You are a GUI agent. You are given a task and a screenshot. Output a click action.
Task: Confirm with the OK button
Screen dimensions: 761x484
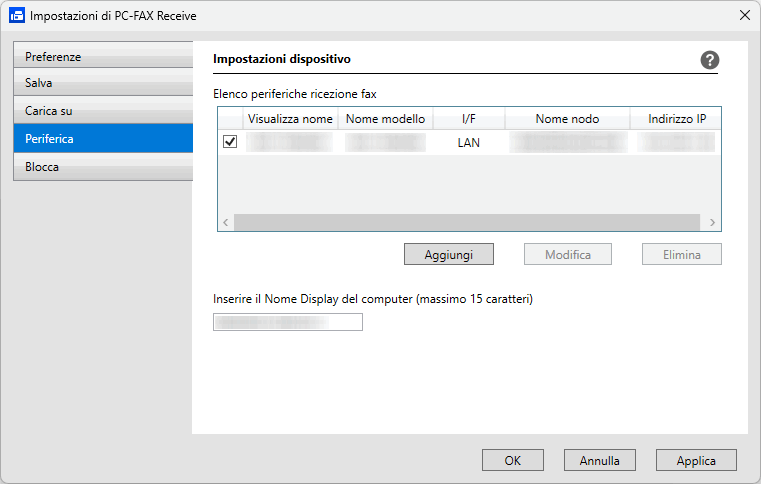[512, 461]
